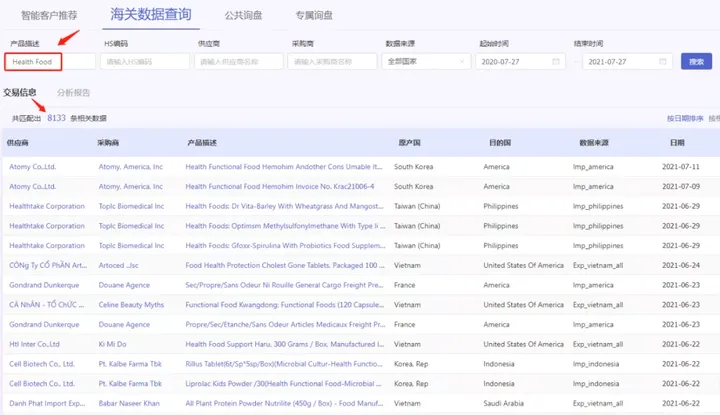Click the 日期 column header
This screenshot has height=415, width=720.
[677, 143]
